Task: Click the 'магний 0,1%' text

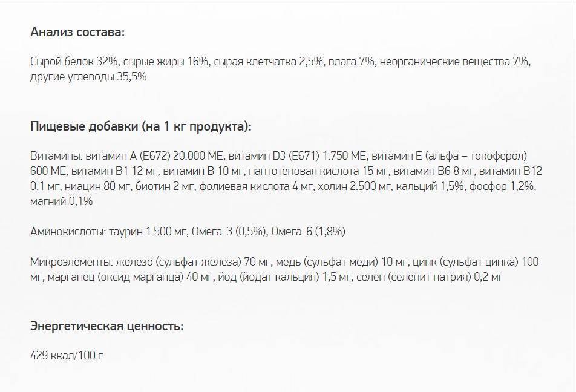Action: (x=61, y=201)
